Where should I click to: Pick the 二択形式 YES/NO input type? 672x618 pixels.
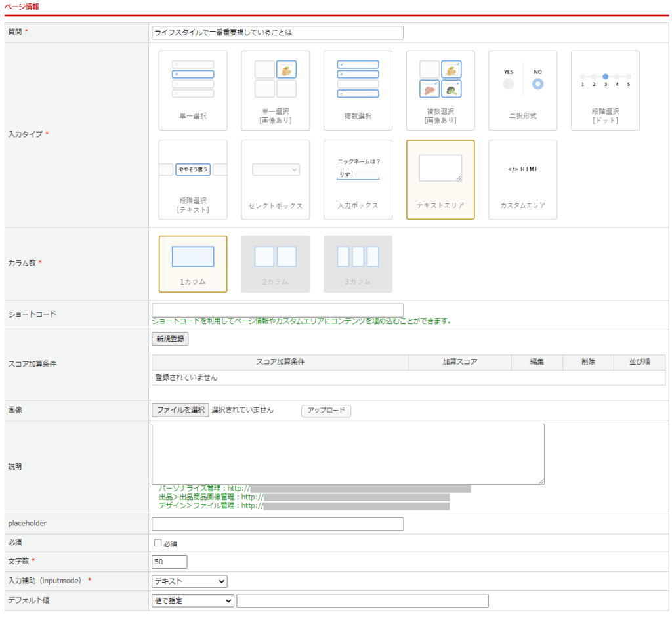tap(522, 91)
